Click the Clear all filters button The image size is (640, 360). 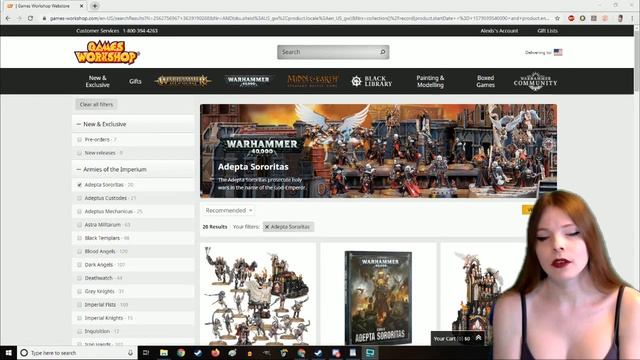(x=96, y=104)
